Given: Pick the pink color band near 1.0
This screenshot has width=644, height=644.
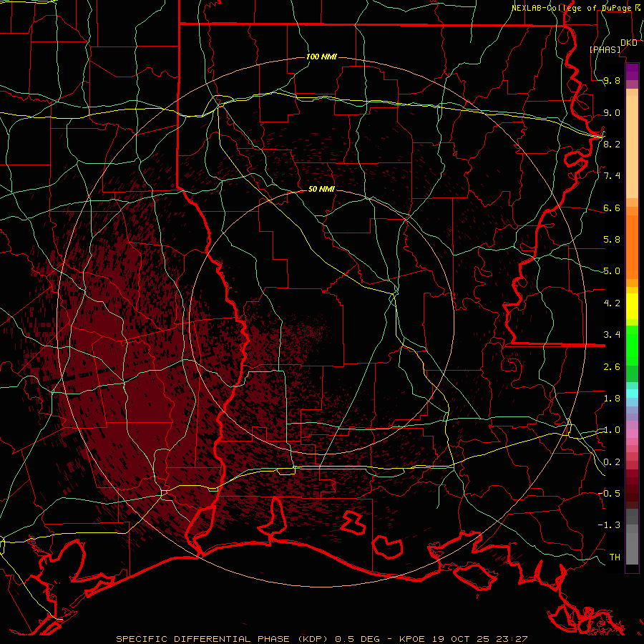Looking at the screenshot, I should tap(632, 434).
